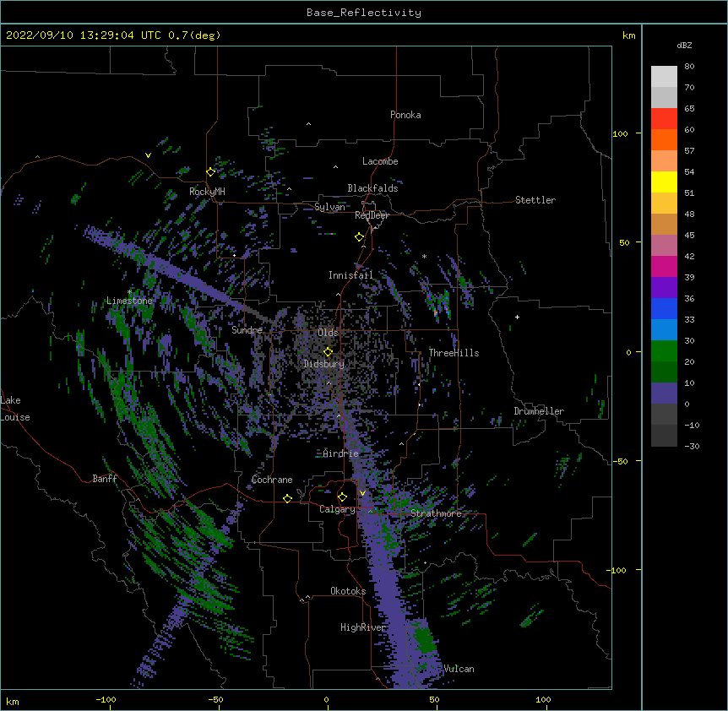This screenshot has width=728, height=711.
Task: Click the Okotoks town label
Action: [348, 591]
